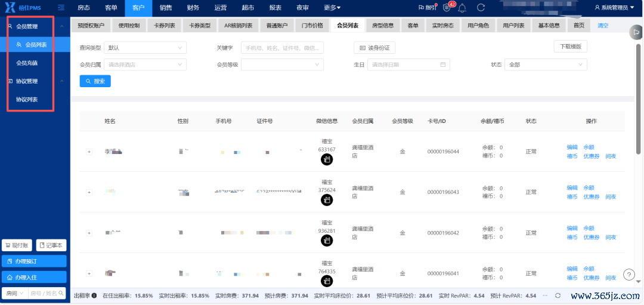The image size is (644, 305).
Task: Click the sidebar collapse hamburger icon
Action: tap(61, 8)
